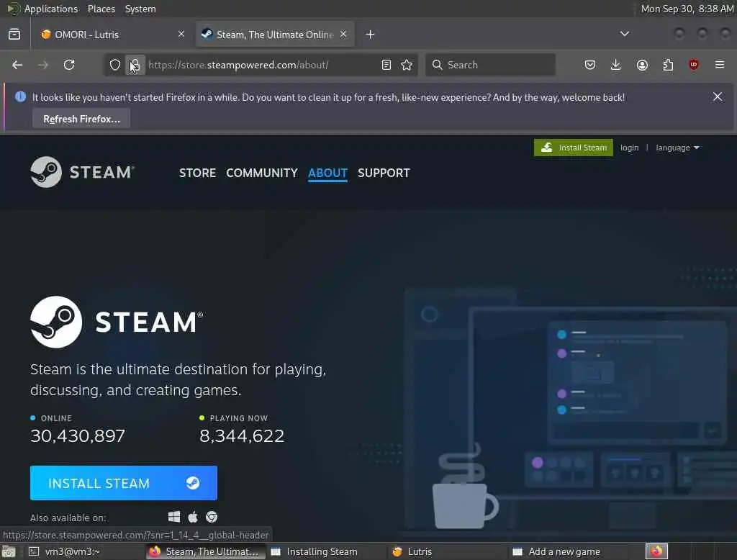Screen dimensions: 737x560
Task: Click the show desktop taskbar icon
Action: pyautogui.click(x=9, y=551)
